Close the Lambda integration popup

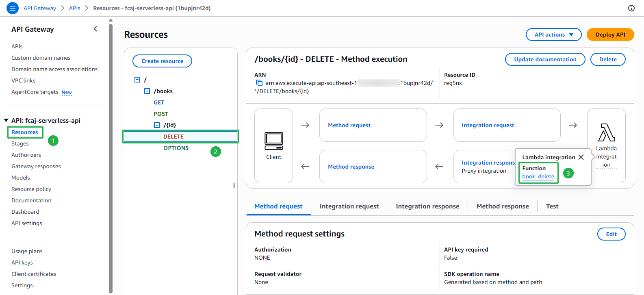click(x=581, y=157)
